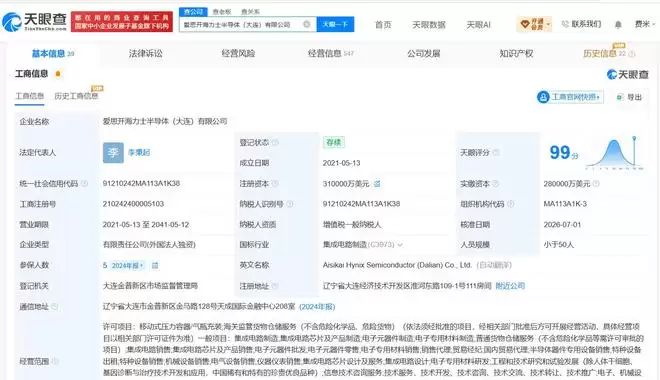This screenshot has height=380, width=660.
Task: Click the 工商官网快照 person icon
Action: click(x=543, y=97)
